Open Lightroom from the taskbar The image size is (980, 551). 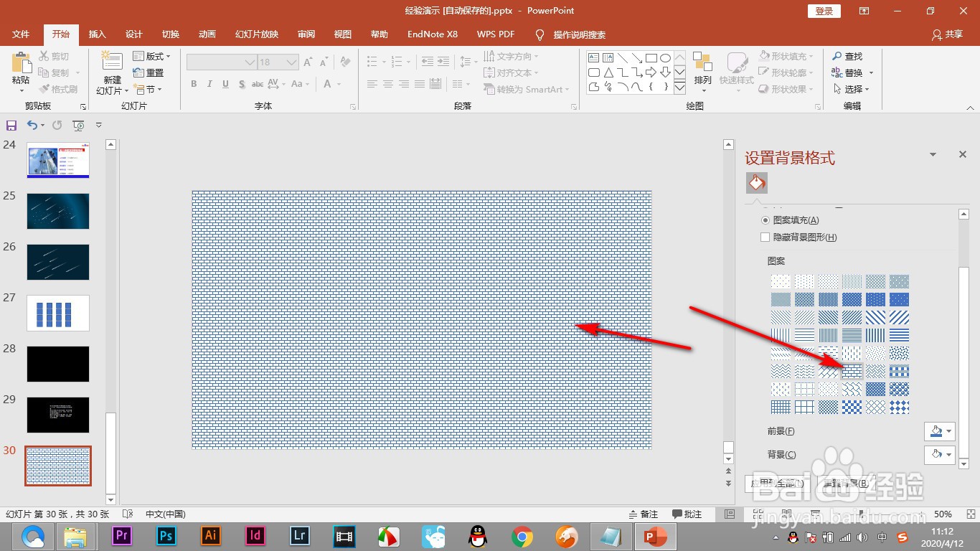pyautogui.click(x=300, y=535)
